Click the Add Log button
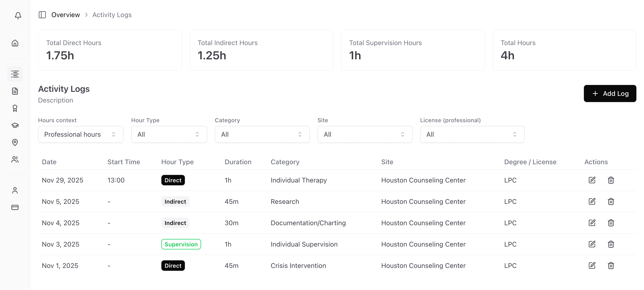Viewport: 644px width, 290px height. pos(610,94)
